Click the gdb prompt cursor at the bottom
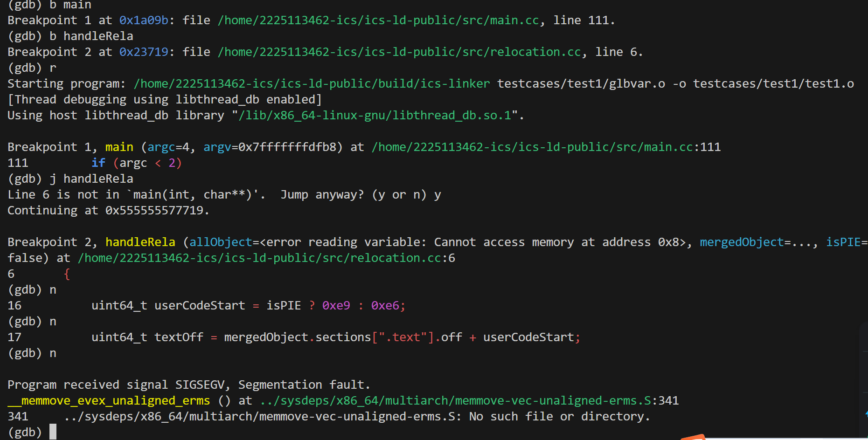This screenshot has height=440, width=868. 53,432
